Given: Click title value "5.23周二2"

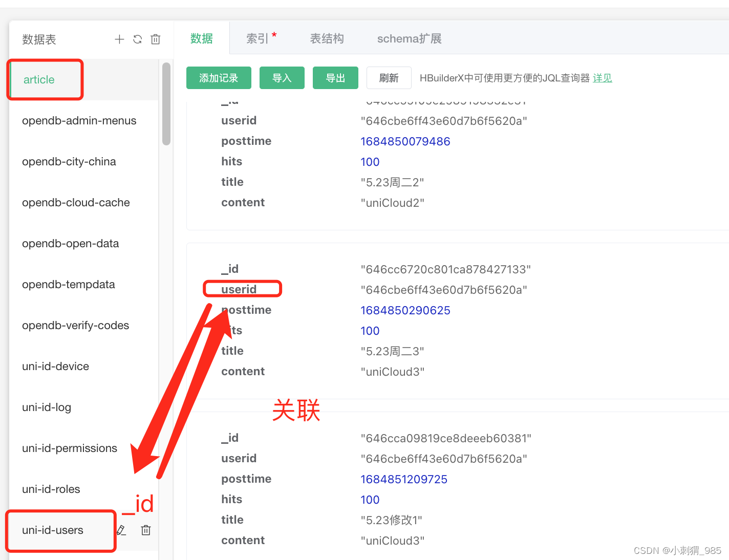Looking at the screenshot, I should 392,182.
